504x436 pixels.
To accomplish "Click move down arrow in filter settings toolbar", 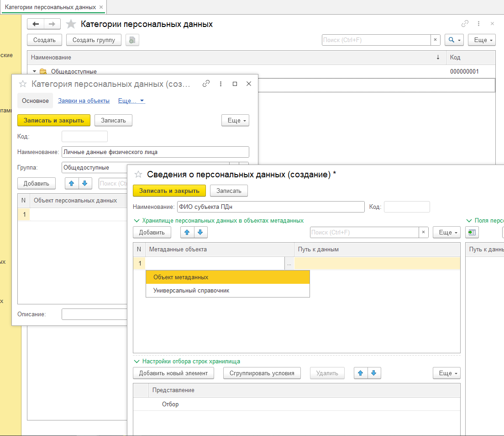I will [x=374, y=373].
